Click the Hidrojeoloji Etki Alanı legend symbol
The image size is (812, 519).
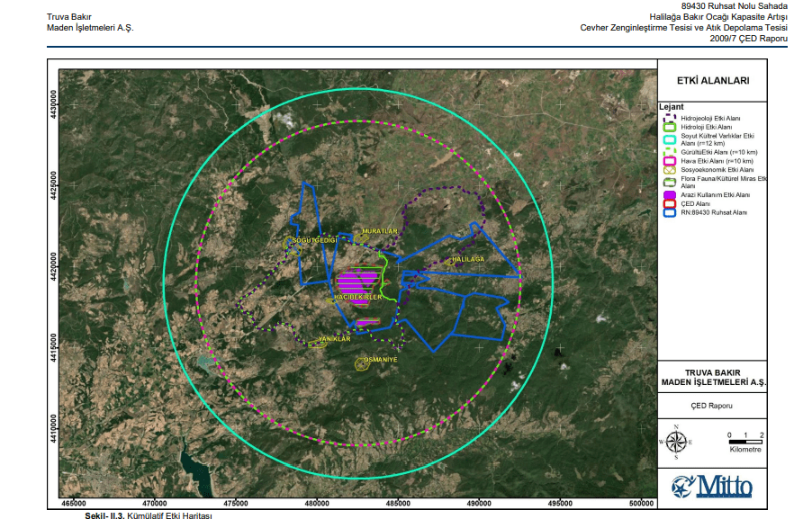coord(670,117)
